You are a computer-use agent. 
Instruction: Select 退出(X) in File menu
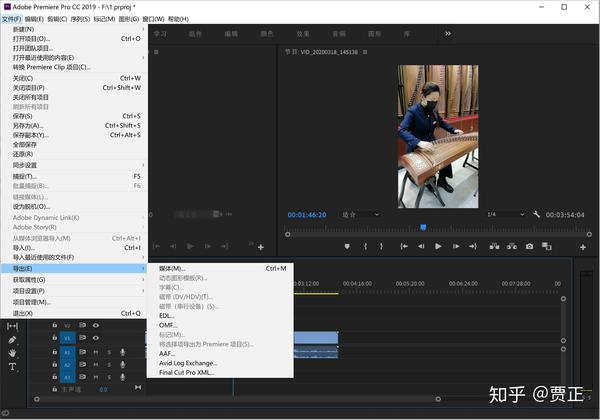coord(74,313)
